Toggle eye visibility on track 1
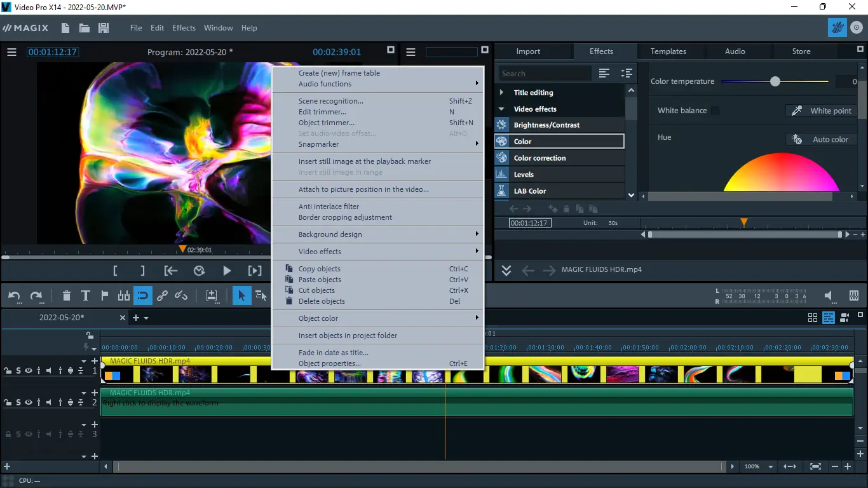868x488 pixels. pos(29,370)
